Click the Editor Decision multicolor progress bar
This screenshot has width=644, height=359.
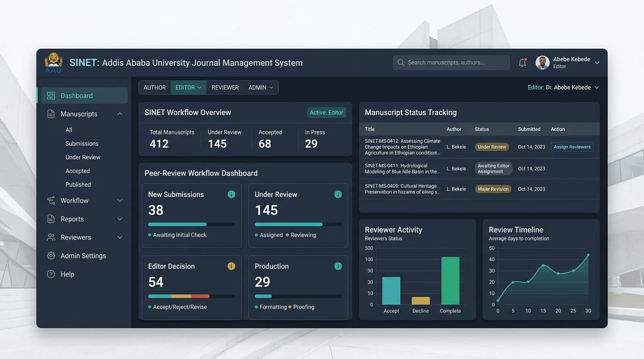(x=191, y=296)
